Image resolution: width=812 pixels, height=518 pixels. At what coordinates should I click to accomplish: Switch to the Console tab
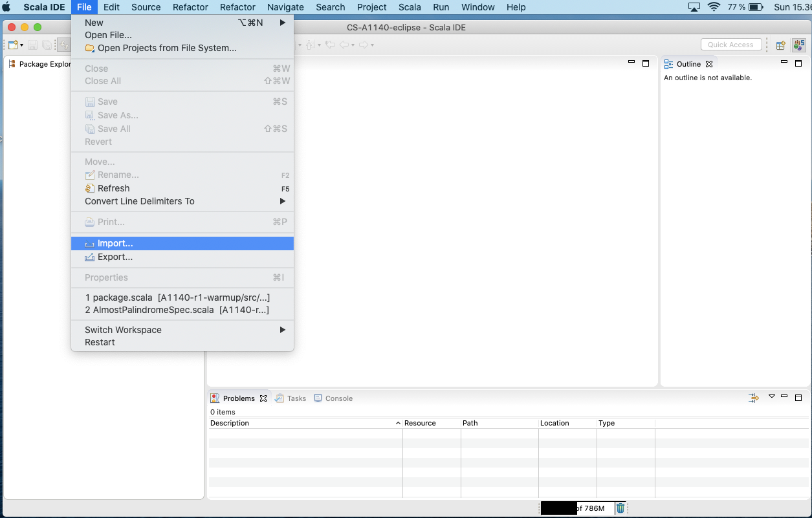coord(338,398)
